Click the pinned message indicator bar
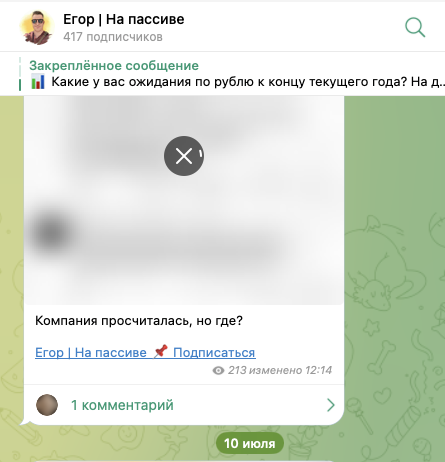 [x=20, y=74]
